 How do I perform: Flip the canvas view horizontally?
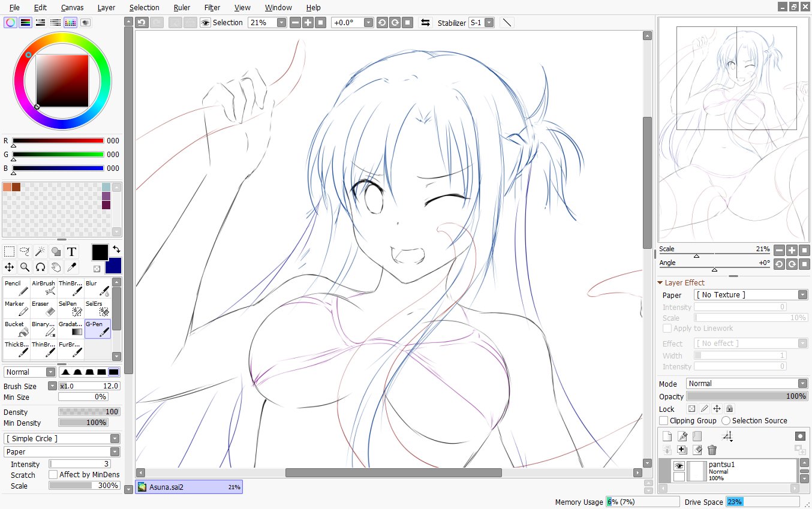(x=425, y=22)
